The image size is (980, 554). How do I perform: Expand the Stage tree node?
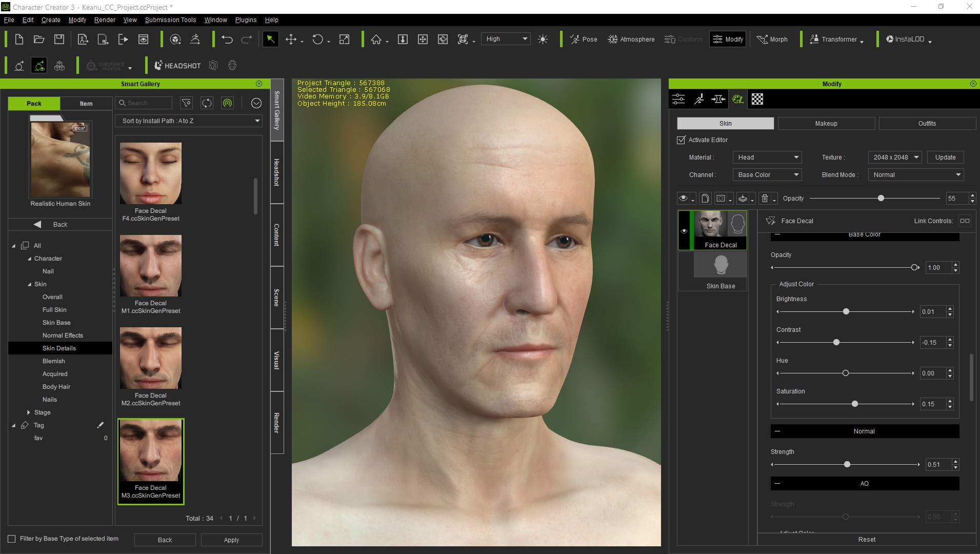point(28,412)
